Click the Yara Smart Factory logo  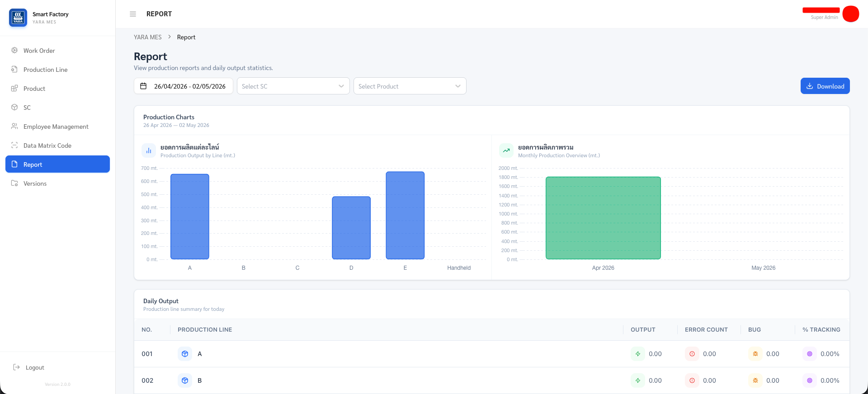tap(18, 18)
